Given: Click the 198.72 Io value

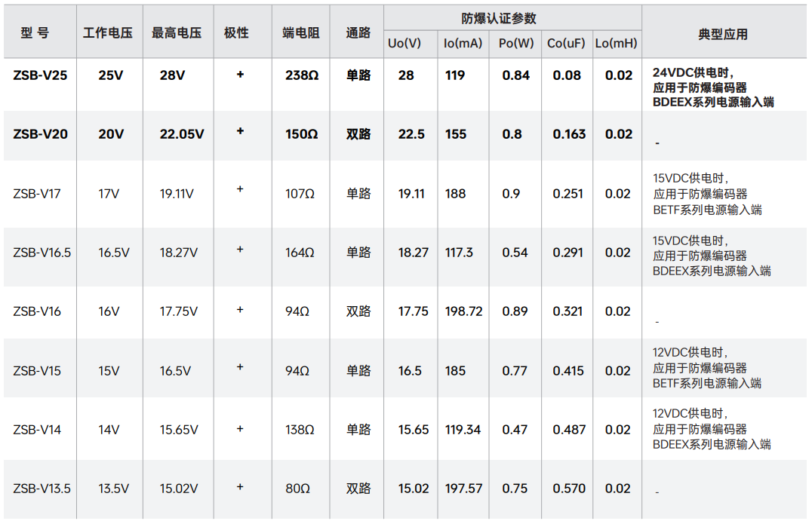Looking at the screenshot, I should pyautogui.click(x=463, y=311).
